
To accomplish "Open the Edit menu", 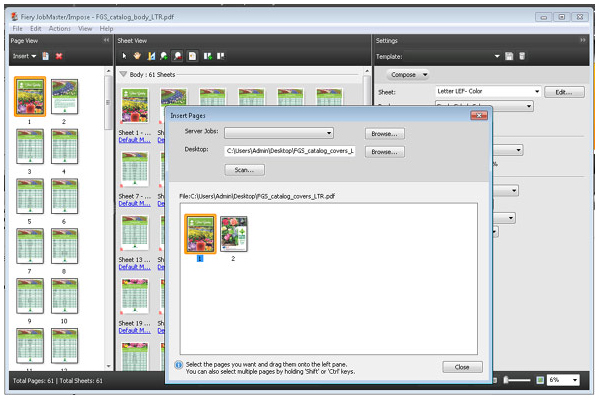I will 34,28.
